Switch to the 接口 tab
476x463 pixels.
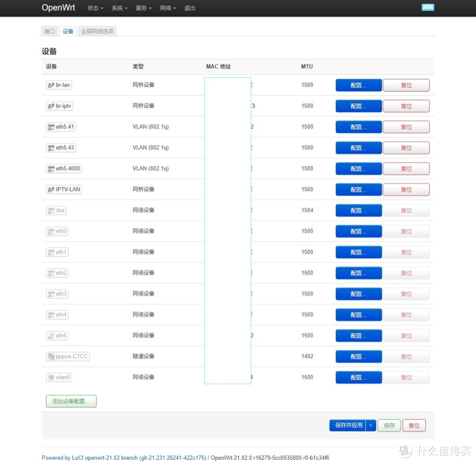(50, 31)
